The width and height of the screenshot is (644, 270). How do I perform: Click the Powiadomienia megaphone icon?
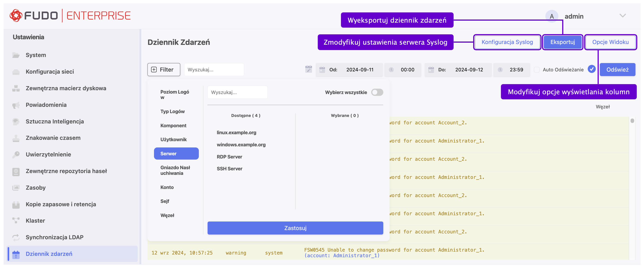point(16,105)
